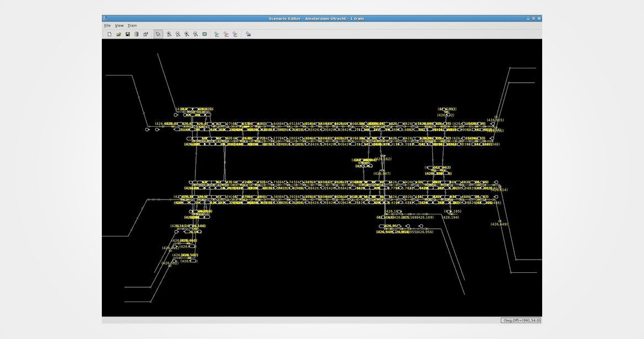644x339 pixels.
Task: Open the properties icon beside the trash can
Action: click(145, 34)
